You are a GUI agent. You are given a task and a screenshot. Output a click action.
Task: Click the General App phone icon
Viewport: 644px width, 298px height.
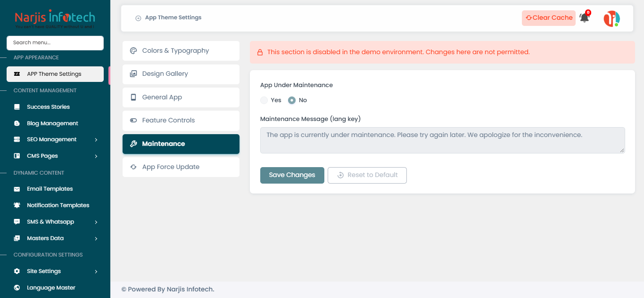pos(133,97)
